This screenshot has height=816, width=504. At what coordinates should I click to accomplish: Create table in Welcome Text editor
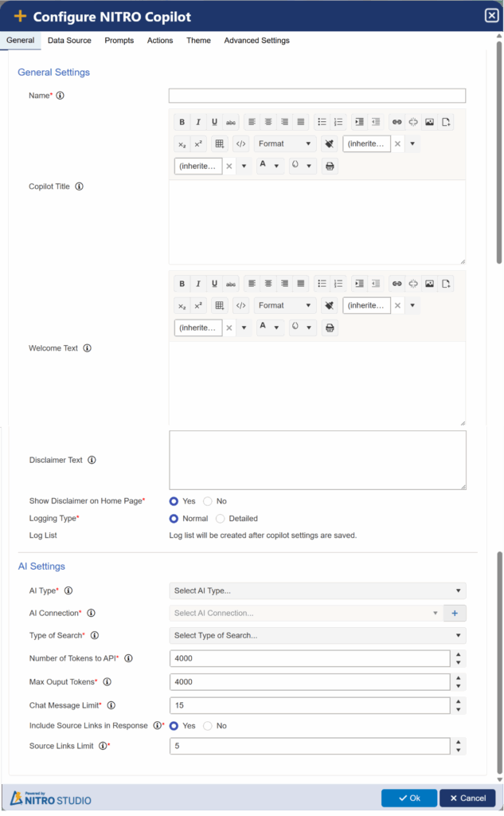pyautogui.click(x=220, y=305)
